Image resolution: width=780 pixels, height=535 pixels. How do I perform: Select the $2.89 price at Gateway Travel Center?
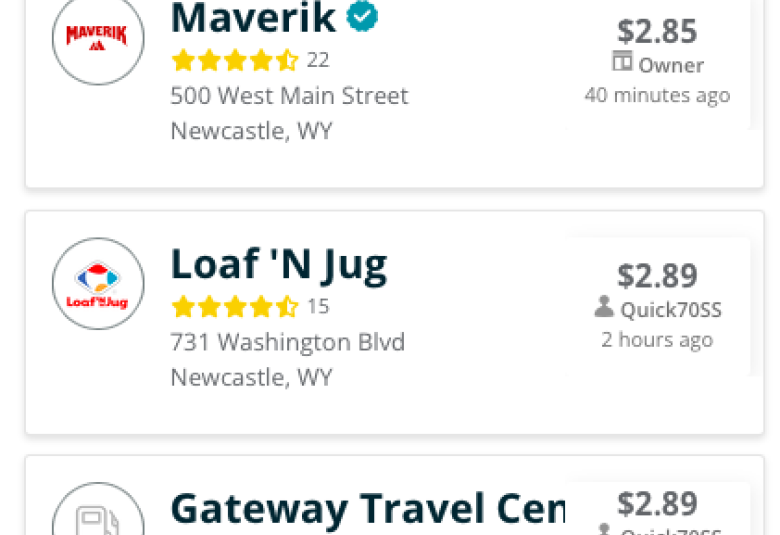click(x=657, y=504)
